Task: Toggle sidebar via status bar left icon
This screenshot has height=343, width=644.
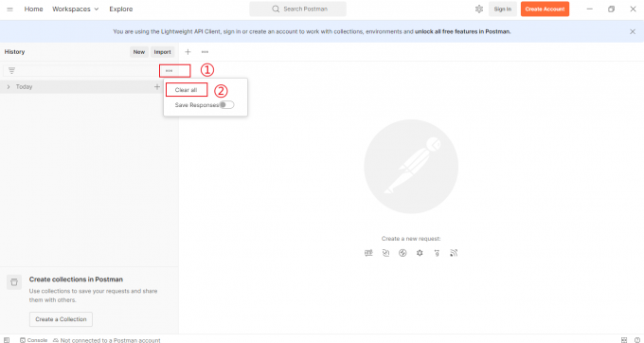Action: (x=7, y=340)
